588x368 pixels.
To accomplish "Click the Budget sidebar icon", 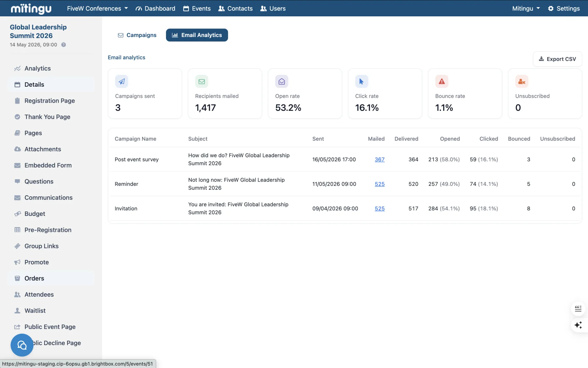I will coord(17,214).
